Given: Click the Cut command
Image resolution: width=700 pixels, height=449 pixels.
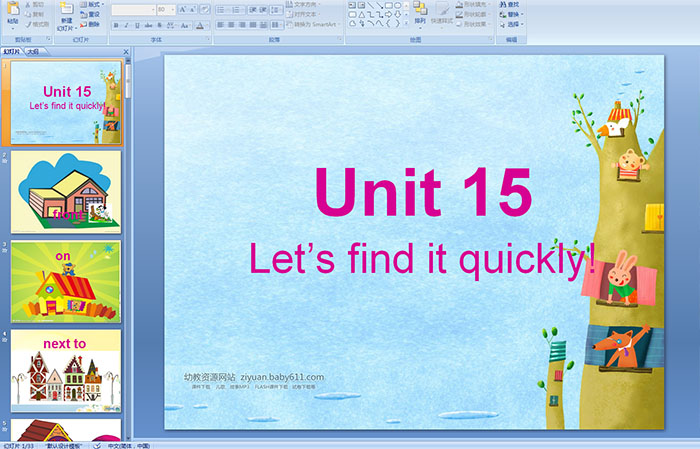Looking at the screenshot, I should coord(34,5).
